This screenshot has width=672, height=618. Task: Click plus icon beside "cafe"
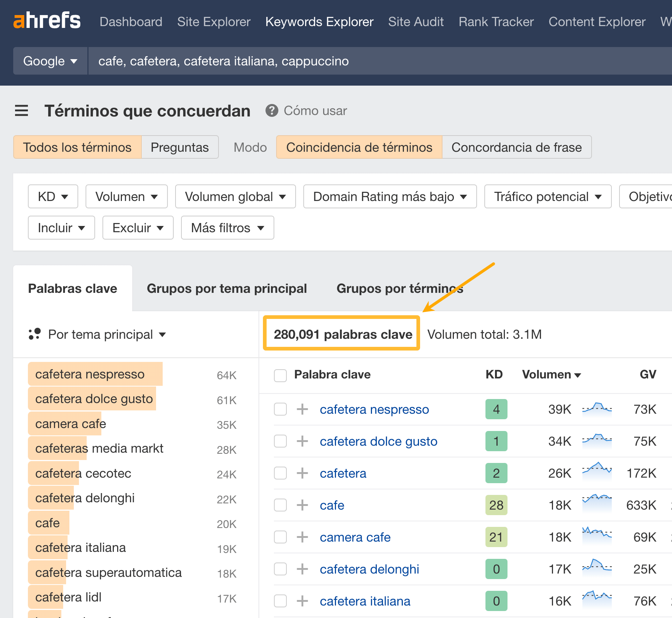tap(302, 505)
